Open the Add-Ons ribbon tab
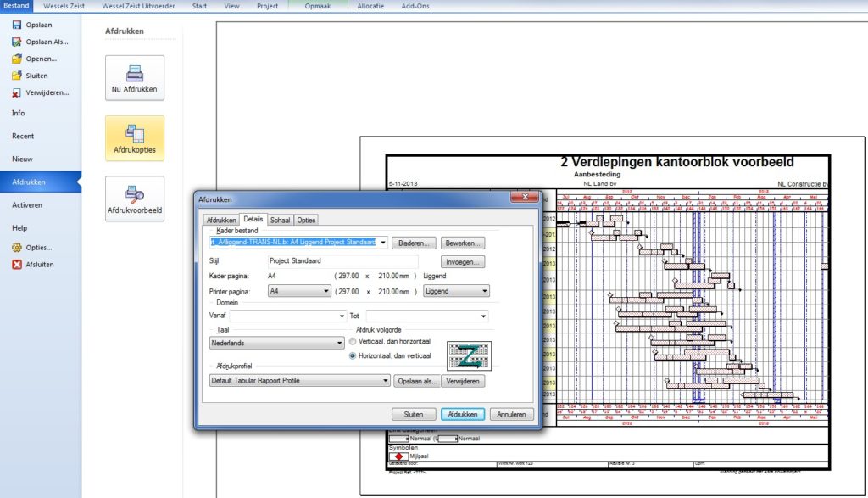Image resolution: width=868 pixels, height=498 pixels. point(415,6)
